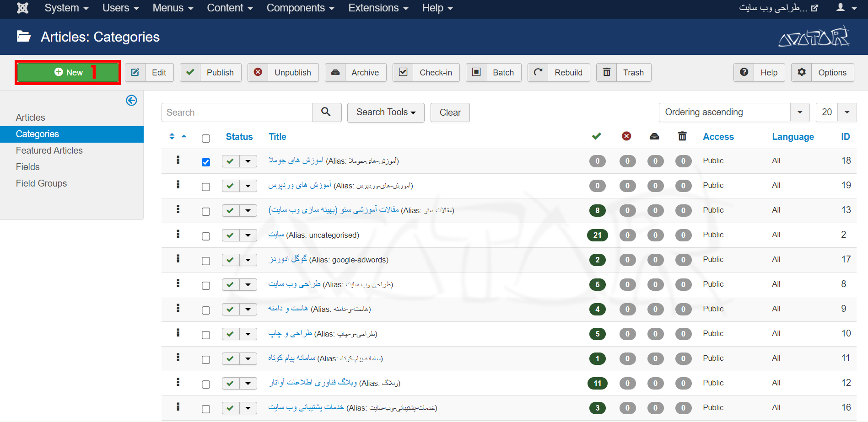Collapse the sidebar with the arrow icon
868x422 pixels.
coord(131,100)
